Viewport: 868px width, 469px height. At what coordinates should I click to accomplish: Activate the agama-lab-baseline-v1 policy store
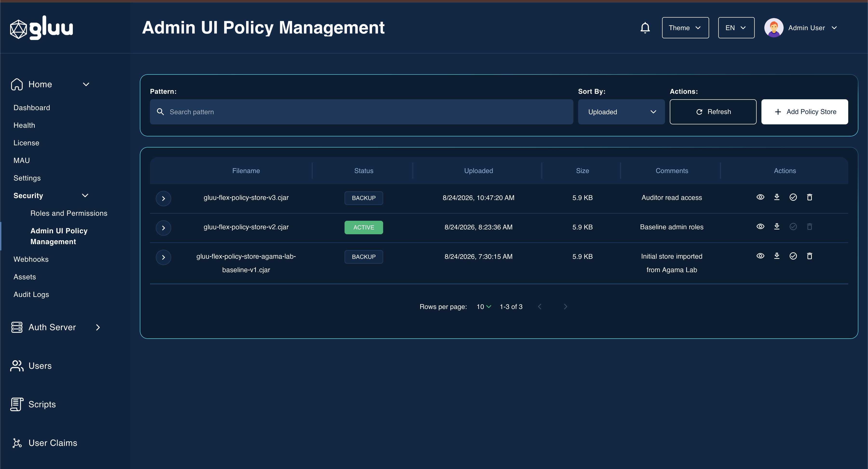click(793, 256)
